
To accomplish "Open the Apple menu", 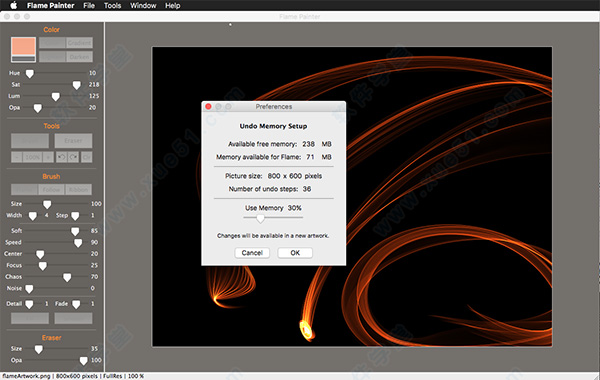I will coord(14,5).
